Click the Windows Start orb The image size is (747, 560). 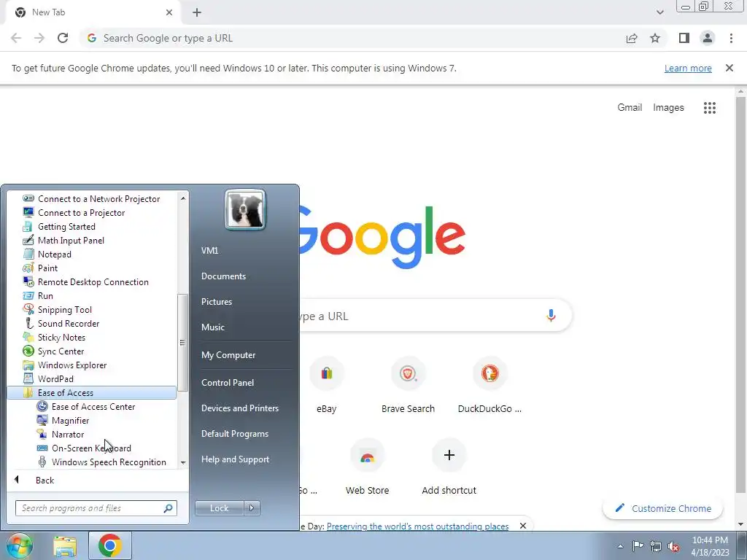pos(19,545)
